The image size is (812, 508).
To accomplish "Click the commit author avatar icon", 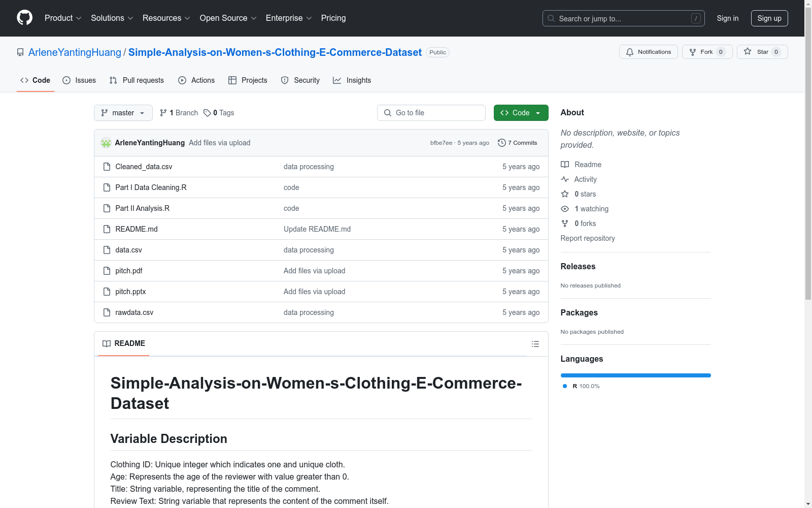I will pos(106,143).
